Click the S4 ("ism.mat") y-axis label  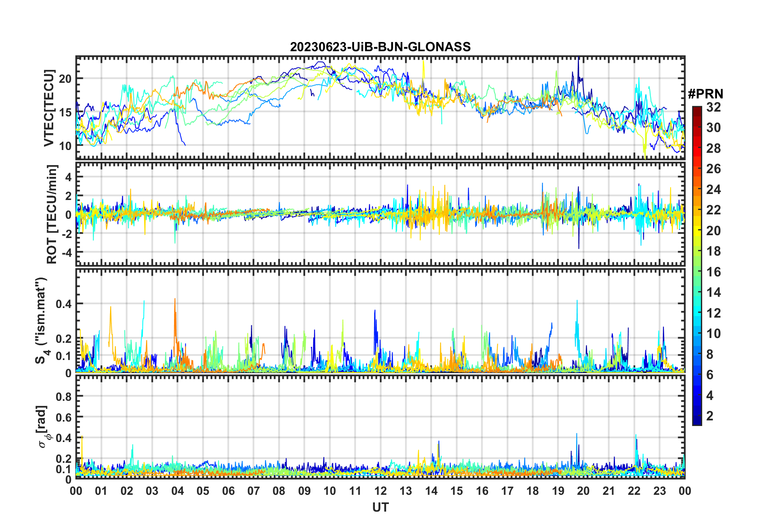(x=42, y=320)
